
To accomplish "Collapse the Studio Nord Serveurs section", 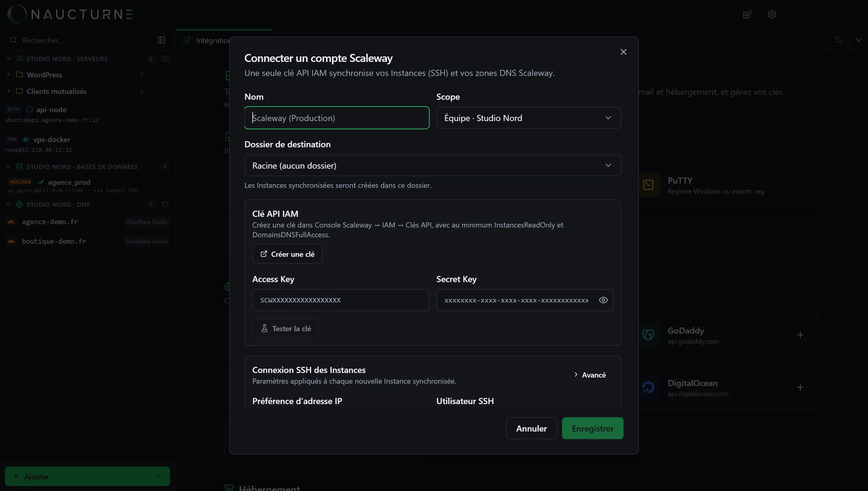I will click(9, 59).
